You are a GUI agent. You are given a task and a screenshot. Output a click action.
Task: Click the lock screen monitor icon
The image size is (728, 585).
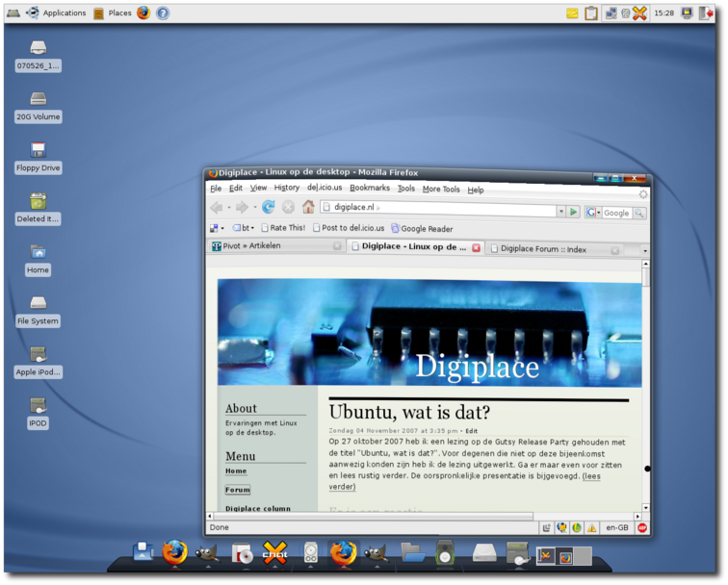coord(687,13)
